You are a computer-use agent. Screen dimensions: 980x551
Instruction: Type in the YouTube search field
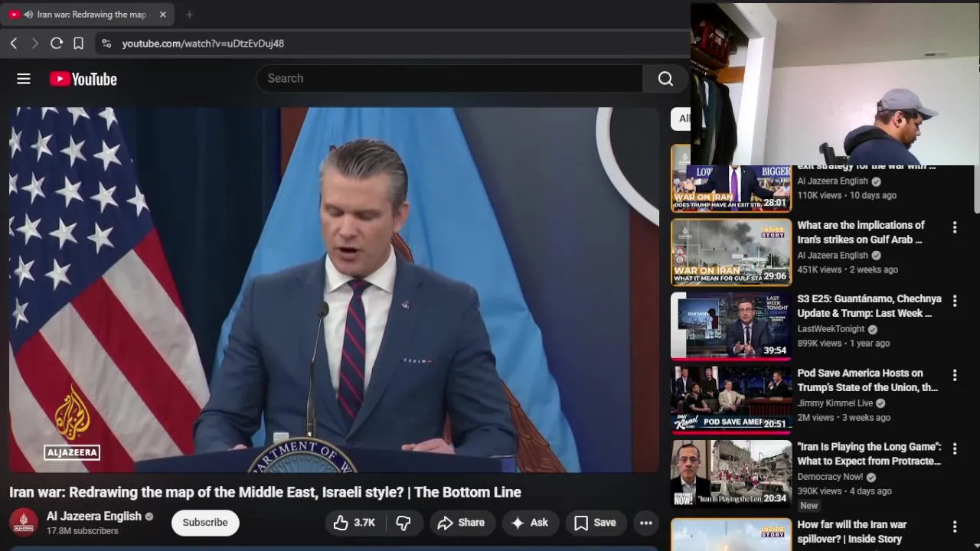(450, 78)
